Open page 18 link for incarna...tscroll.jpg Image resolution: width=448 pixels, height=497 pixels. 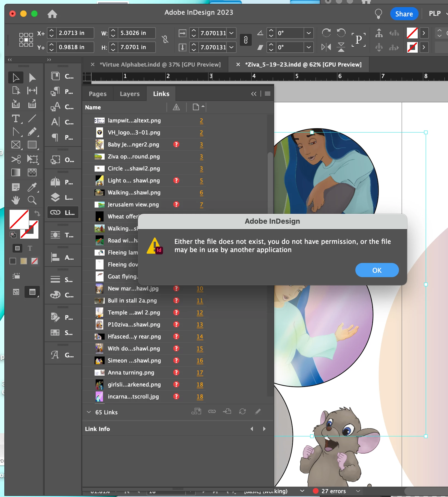[200, 397]
